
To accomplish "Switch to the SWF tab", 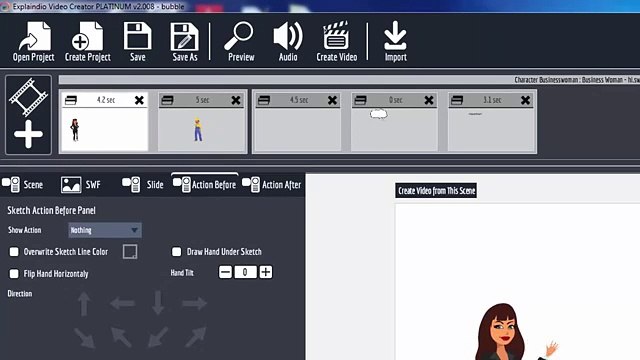I will pyautogui.click(x=80, y=184).
